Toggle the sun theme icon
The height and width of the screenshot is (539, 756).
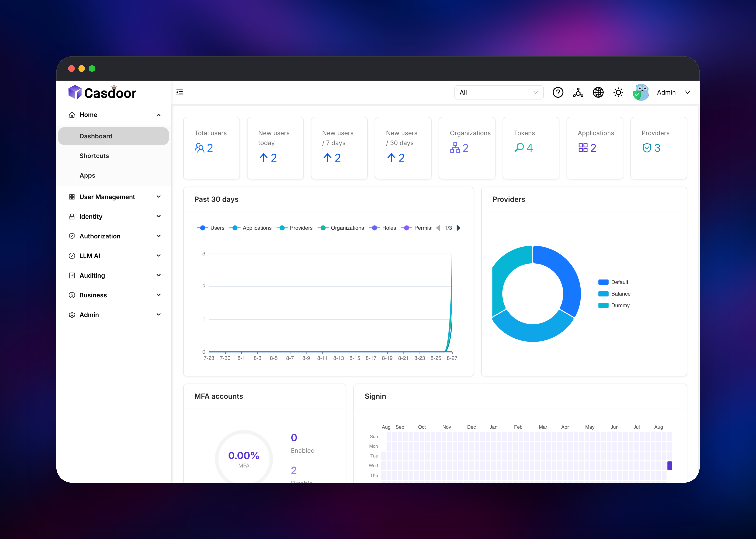click(x=618, y=92)
